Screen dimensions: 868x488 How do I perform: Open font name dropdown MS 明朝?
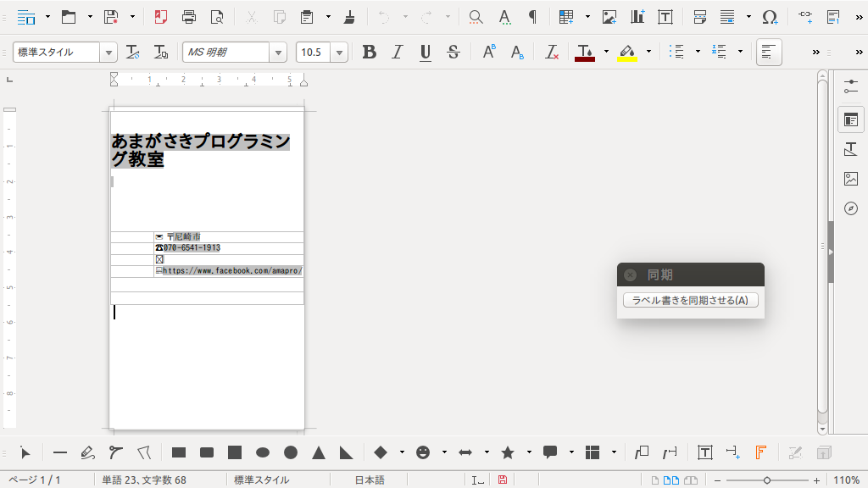tap(278, 53)
